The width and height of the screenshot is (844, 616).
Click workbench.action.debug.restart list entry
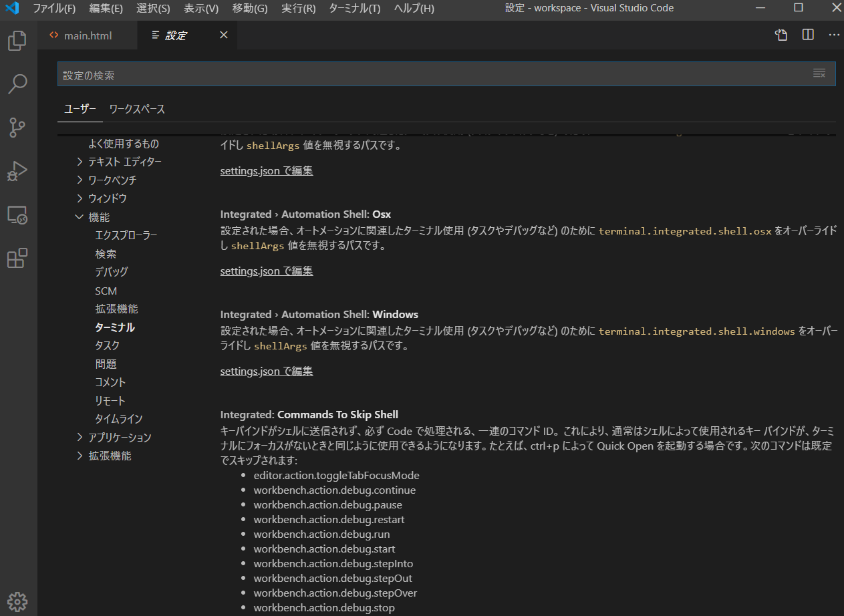click(x=329, y=520)
